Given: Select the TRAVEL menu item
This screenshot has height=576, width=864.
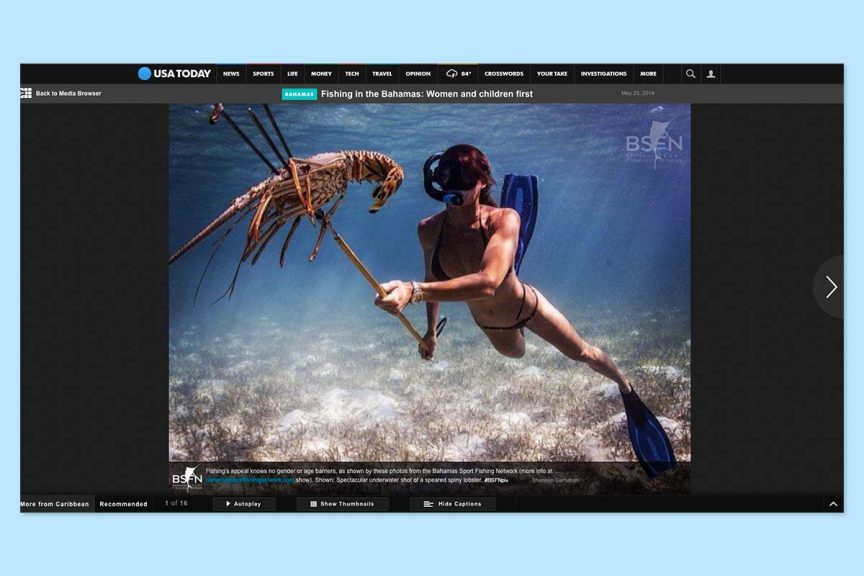Looking at the screenshot, I should pos(382,74).
